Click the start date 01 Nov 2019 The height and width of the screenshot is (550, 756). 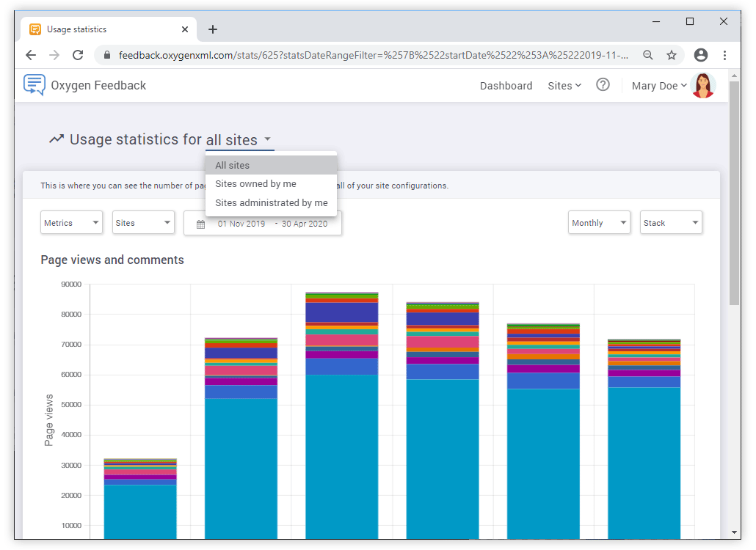pyautogui.click(x=241, y=224)
